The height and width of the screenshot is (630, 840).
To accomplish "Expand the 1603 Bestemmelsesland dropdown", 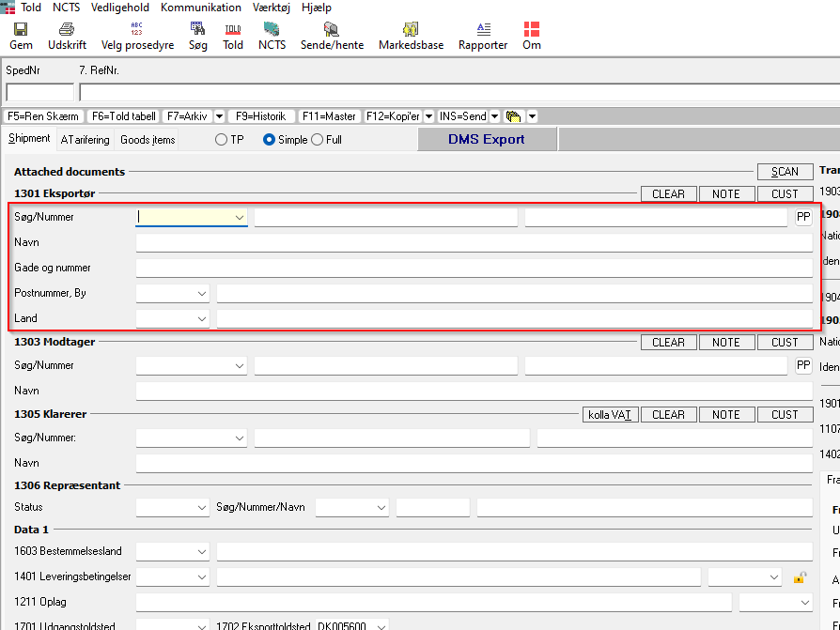I will (202, 551).
